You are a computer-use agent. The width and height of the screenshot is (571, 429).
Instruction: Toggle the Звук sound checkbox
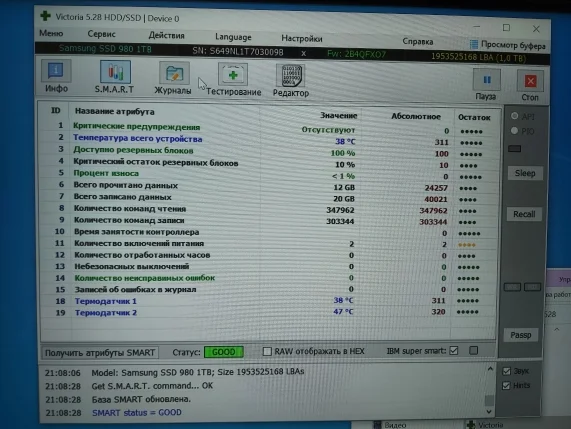[507, 371]
